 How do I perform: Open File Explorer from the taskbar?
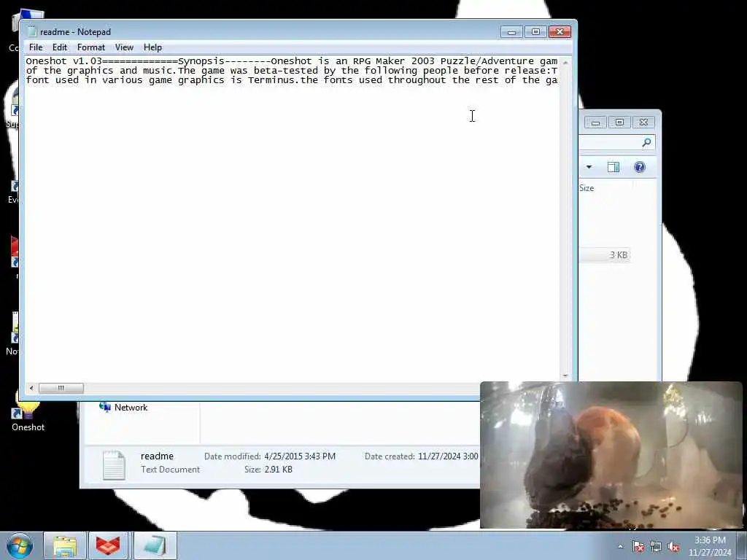(65, 545)
